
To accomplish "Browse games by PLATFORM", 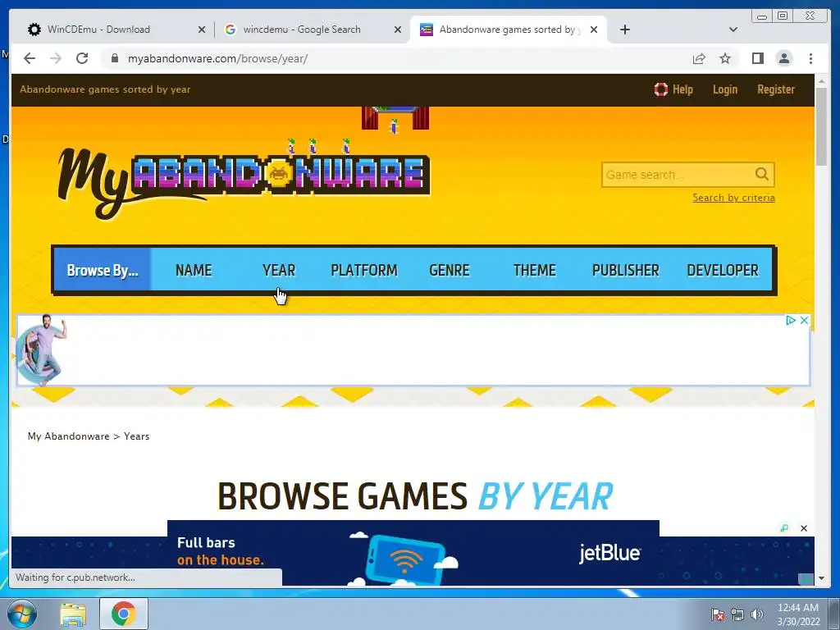I will [x=363, y=270].
